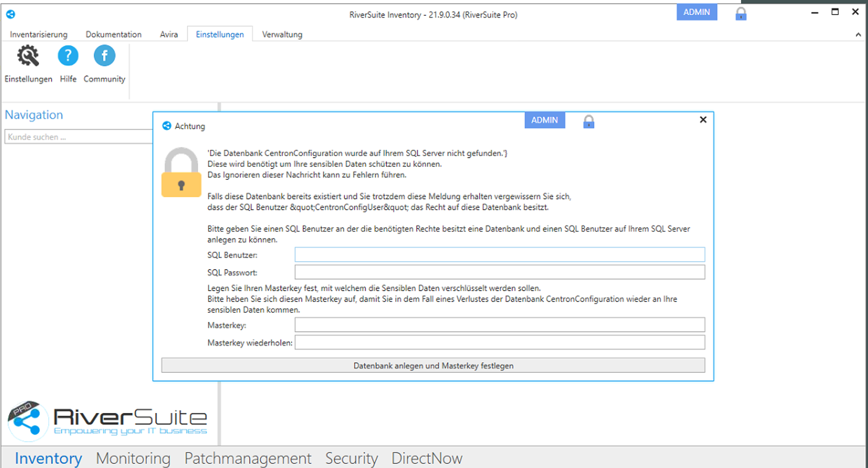The height and width of the screenshot is (468, 868).
Task: Click the Achtung dialog share logo icon
Action: click(x=167, y=126)
